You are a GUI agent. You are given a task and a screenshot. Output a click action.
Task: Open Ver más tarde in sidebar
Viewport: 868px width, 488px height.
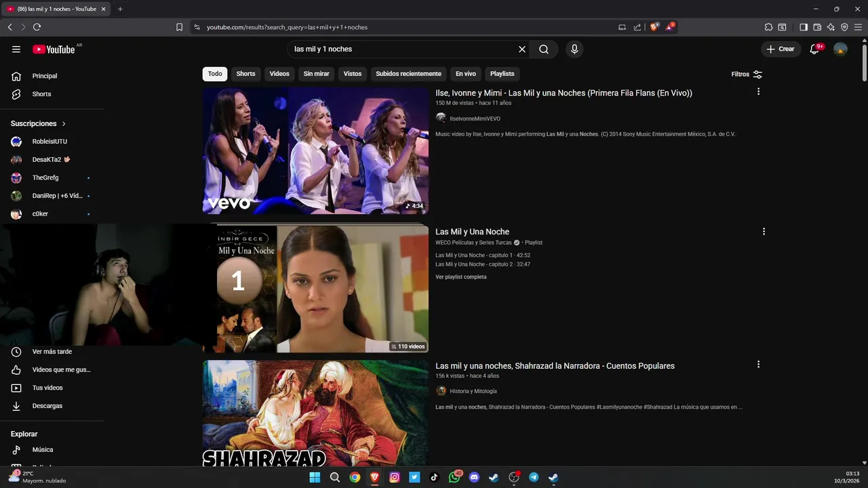(x=53, y=352)
